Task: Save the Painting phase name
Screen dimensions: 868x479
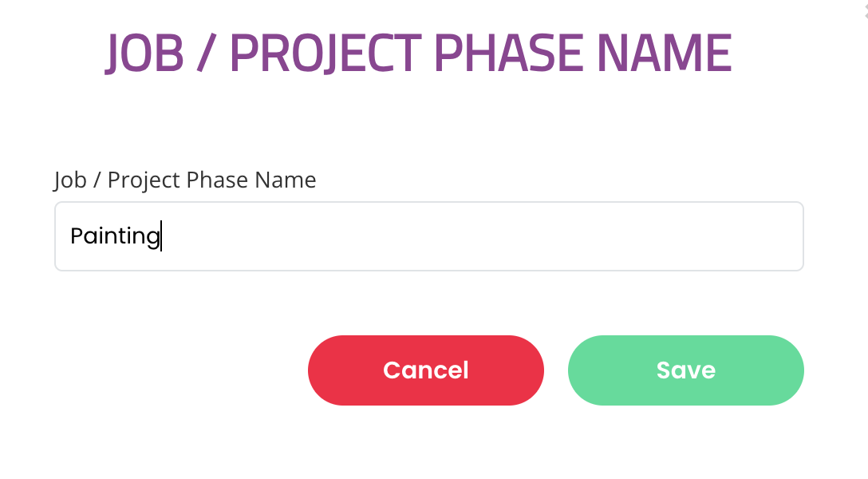Action: [x=685, y=370]
